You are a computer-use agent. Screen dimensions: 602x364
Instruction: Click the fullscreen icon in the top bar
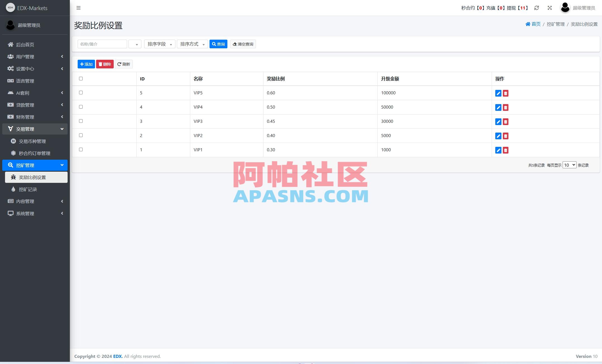click(x=549, y=8)
